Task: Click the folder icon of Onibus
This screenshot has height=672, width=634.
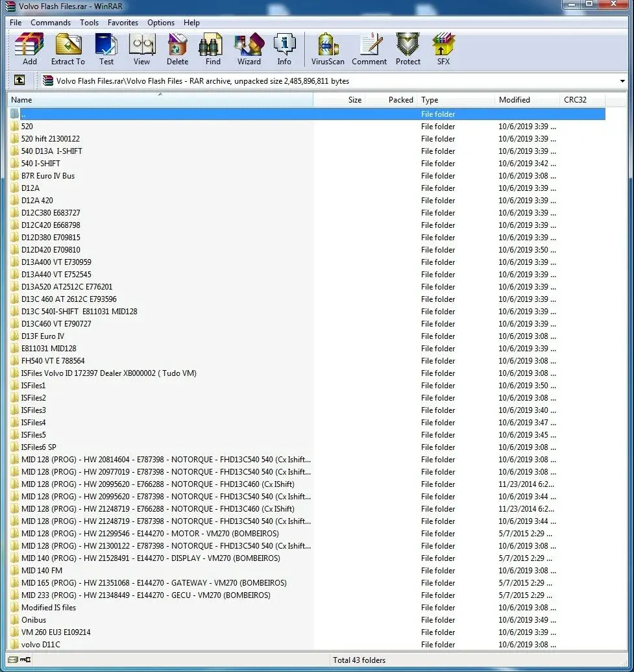Action: pos(15,619)
